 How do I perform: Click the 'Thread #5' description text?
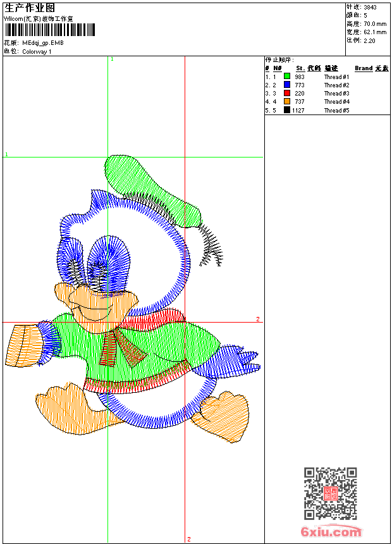pos(336,110)
